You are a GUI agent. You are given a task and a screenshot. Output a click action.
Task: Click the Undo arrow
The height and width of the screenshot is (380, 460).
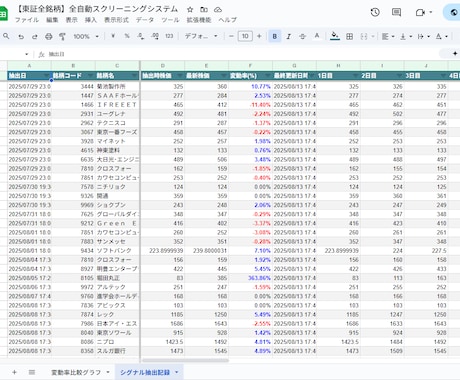click(21, 36)
